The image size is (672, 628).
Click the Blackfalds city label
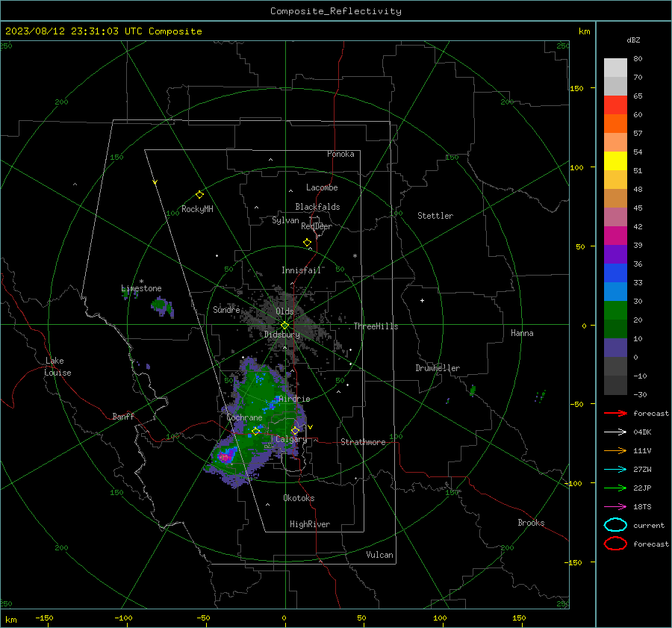click(317, 207)
